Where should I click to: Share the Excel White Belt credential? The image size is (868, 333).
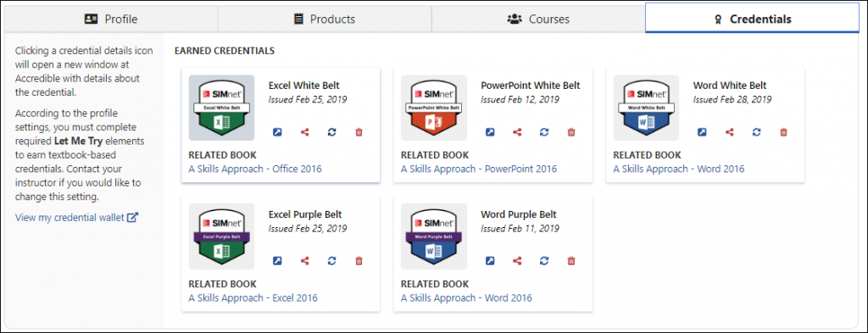coord(304,132)
